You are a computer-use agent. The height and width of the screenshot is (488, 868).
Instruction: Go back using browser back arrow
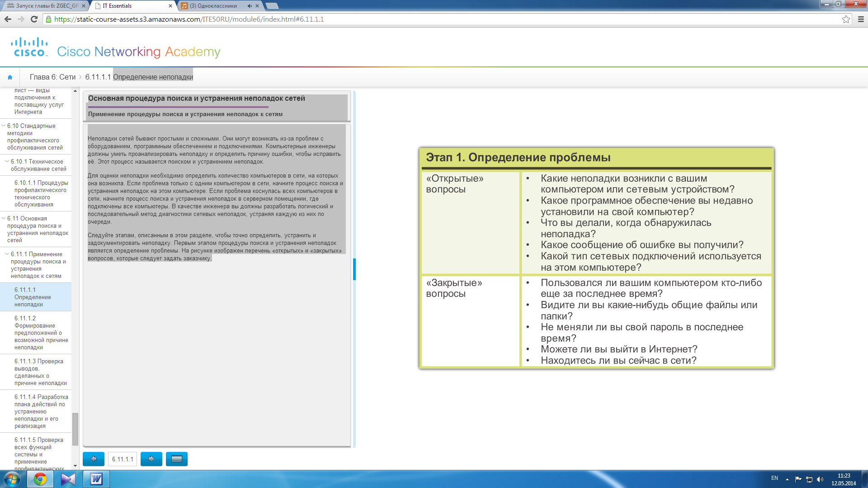[x=8, y=19]
